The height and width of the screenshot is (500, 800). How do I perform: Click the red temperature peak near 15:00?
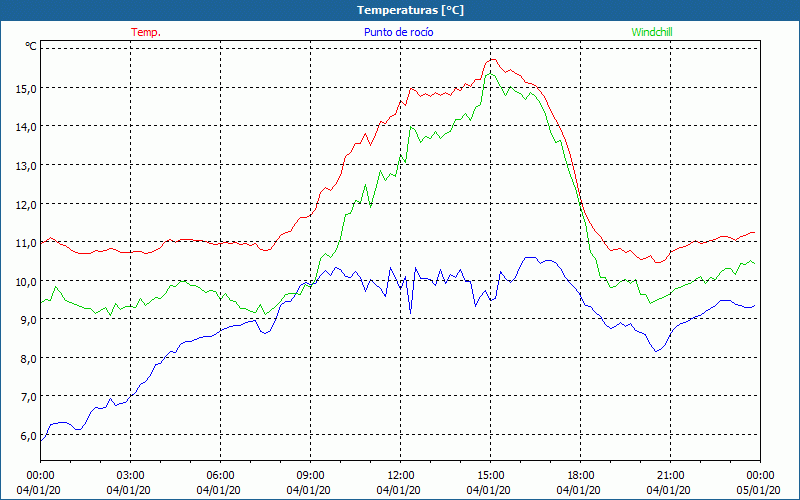492,60
